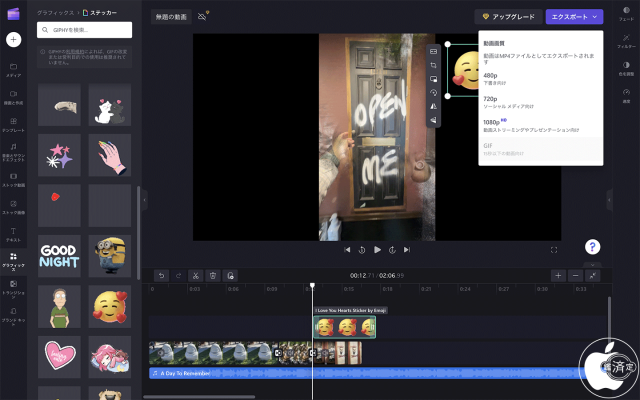This screenshot has height=400, width=640.
Task: Click the scissors split tool
Action: click(x=196, y=275)
